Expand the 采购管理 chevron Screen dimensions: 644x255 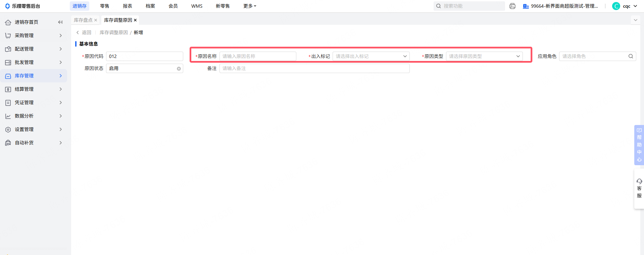click(x=61, y=36)
